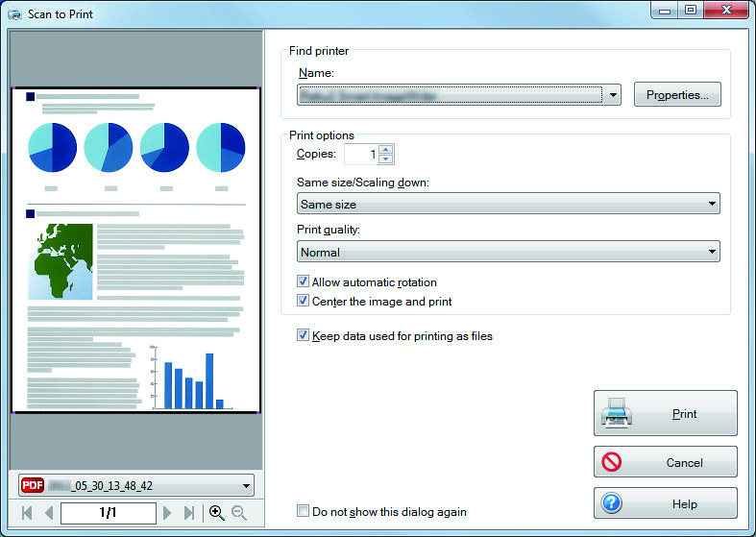This screenshot has height=537, width=756.
Task: Zoom out of the preview
Action: tap(239, 513)
